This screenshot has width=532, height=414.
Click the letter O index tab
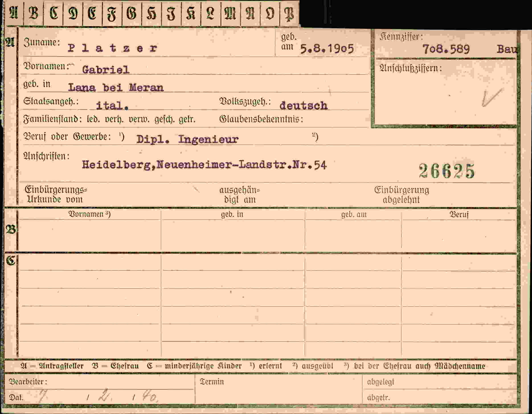point(270,13)
